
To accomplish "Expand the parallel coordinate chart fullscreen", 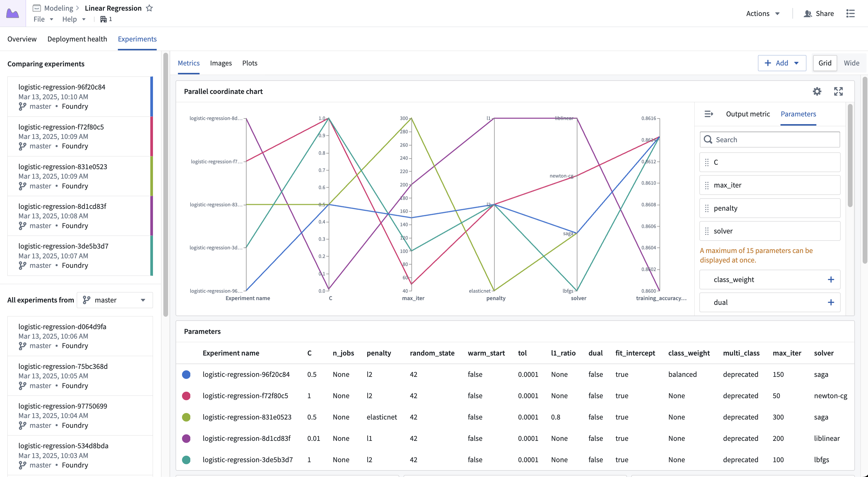I will 838,91.
